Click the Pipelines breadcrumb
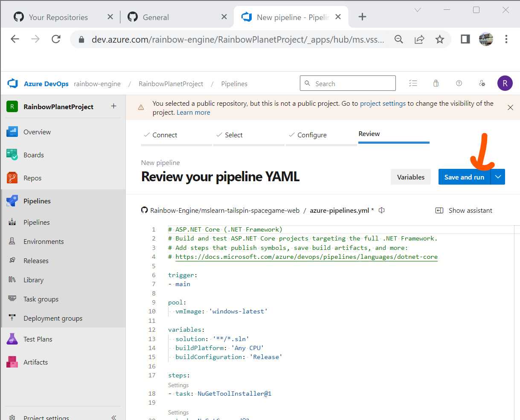 234,84
